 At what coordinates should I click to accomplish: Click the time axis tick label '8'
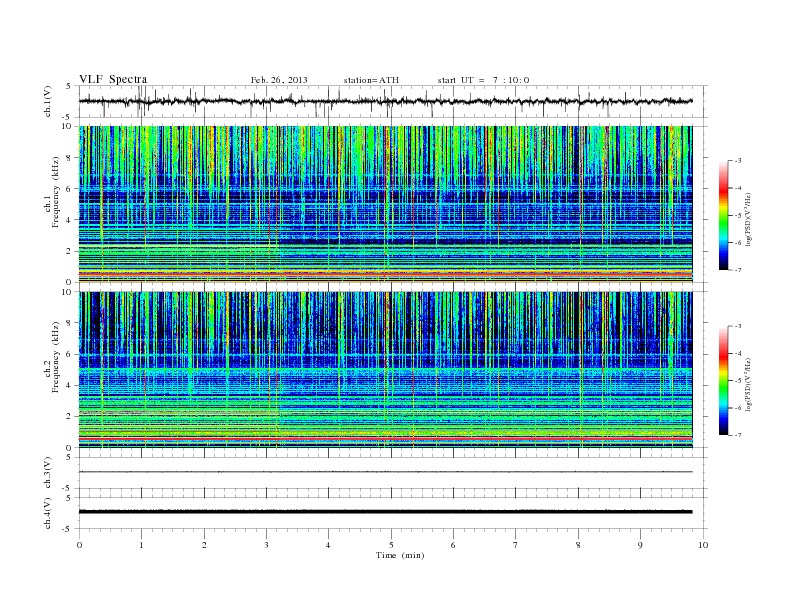click(x=578, y=545)
